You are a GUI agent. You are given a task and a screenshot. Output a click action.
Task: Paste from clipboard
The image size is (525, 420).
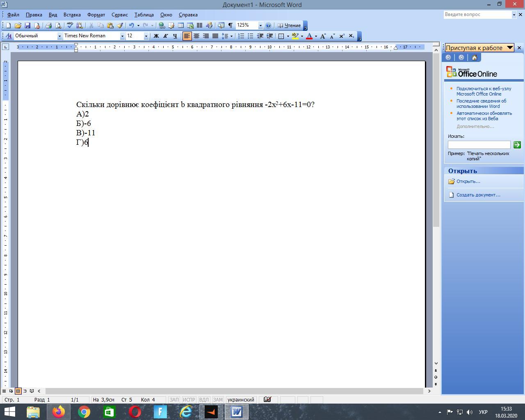(x=110, y=25)
